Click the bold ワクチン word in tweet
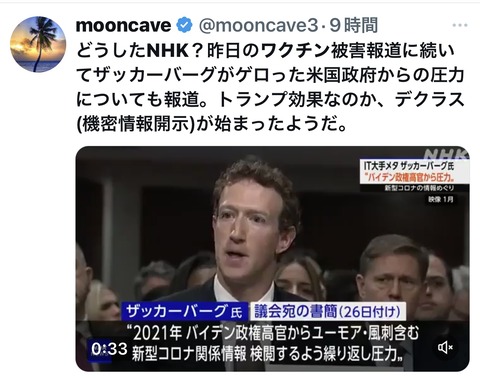This screenshot has height=378, width=480. point(295,50)
